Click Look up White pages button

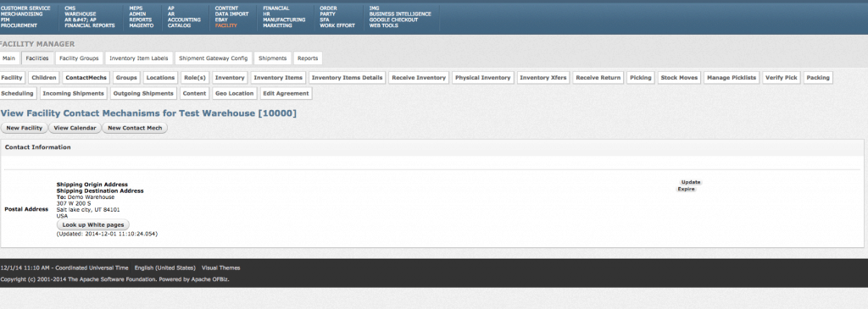(93, 225)
